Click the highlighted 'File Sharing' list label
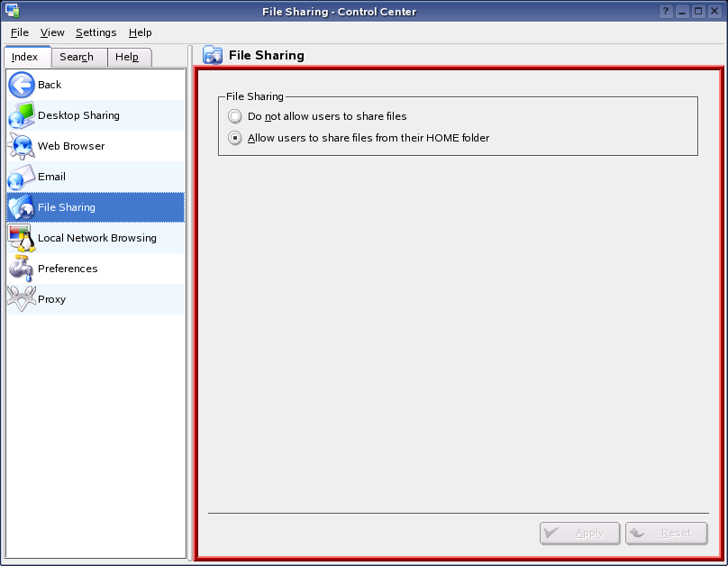The image size is (728, 566). pyautogui.click(x=67, y=207)
